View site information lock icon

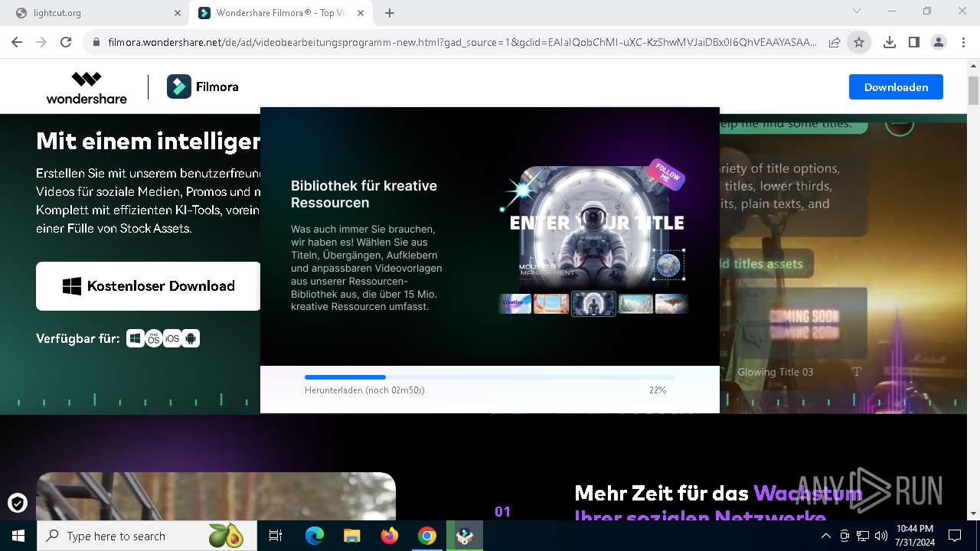click(x=96, y=43)
